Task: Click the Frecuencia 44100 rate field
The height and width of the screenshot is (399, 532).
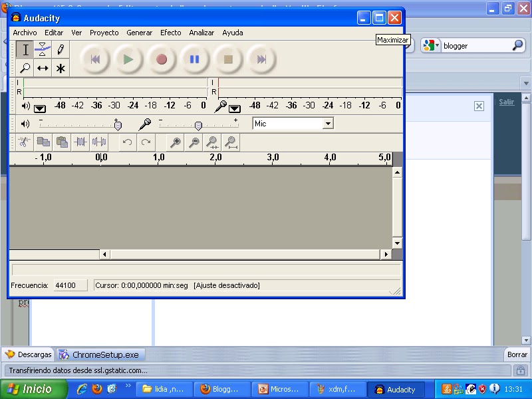Action: coord(70,285)
